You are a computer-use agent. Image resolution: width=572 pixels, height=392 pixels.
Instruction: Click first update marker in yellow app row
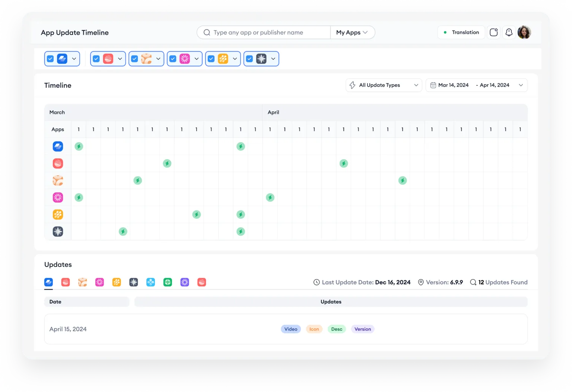point(197,214)
